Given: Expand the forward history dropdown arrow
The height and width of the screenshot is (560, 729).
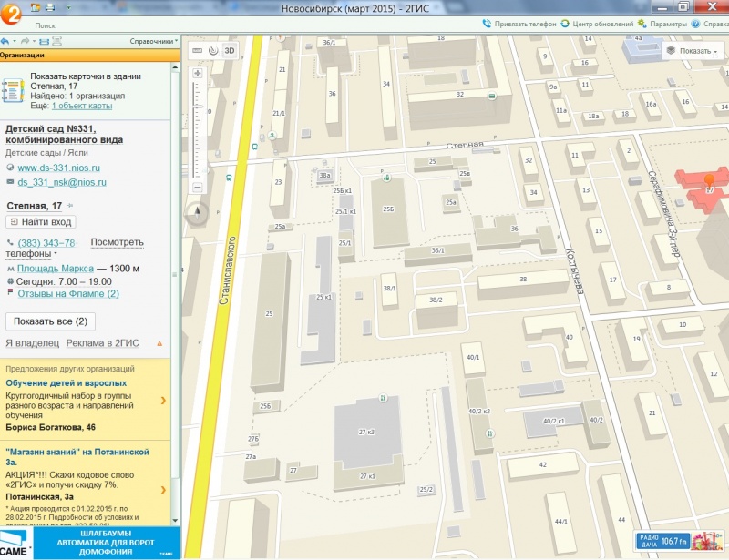Looking at the screenshot, I should coord(34,41).
